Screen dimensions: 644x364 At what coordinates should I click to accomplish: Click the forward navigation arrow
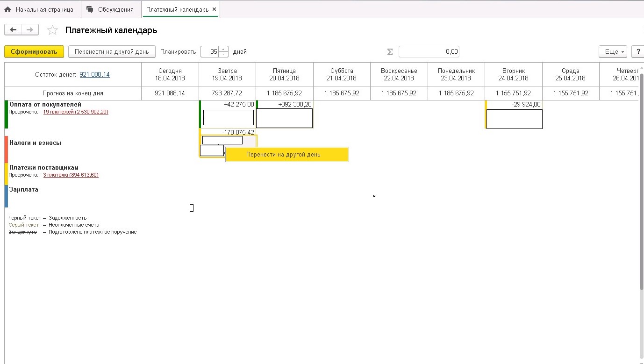tap(30, 30)
